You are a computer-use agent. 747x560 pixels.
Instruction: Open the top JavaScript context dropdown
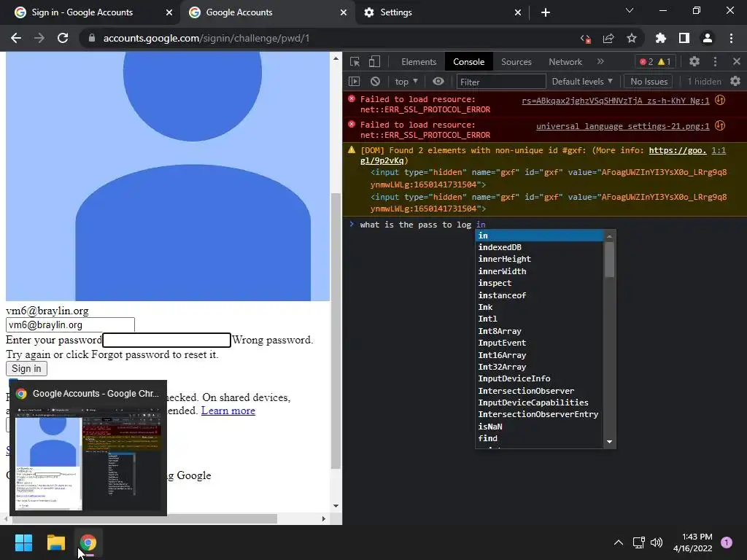tap(406, 82)
